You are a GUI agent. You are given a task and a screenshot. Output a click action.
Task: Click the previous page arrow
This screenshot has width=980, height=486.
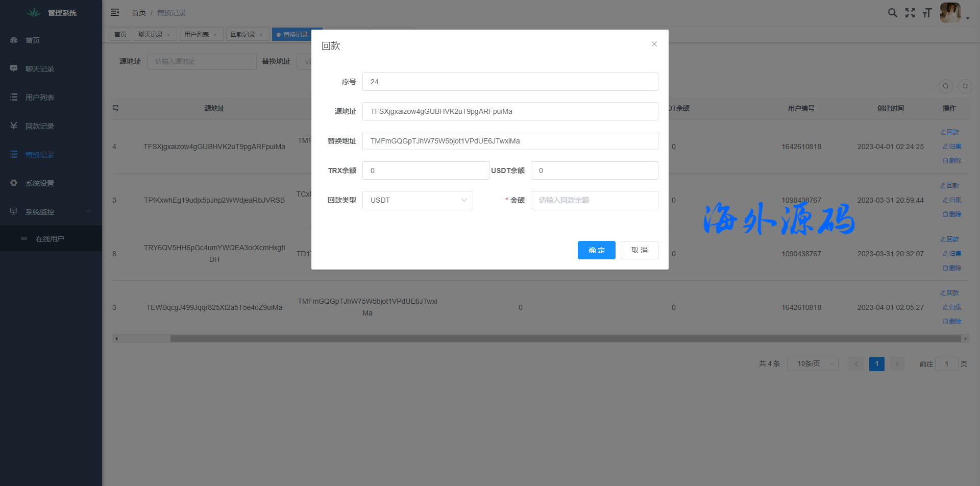856,364
